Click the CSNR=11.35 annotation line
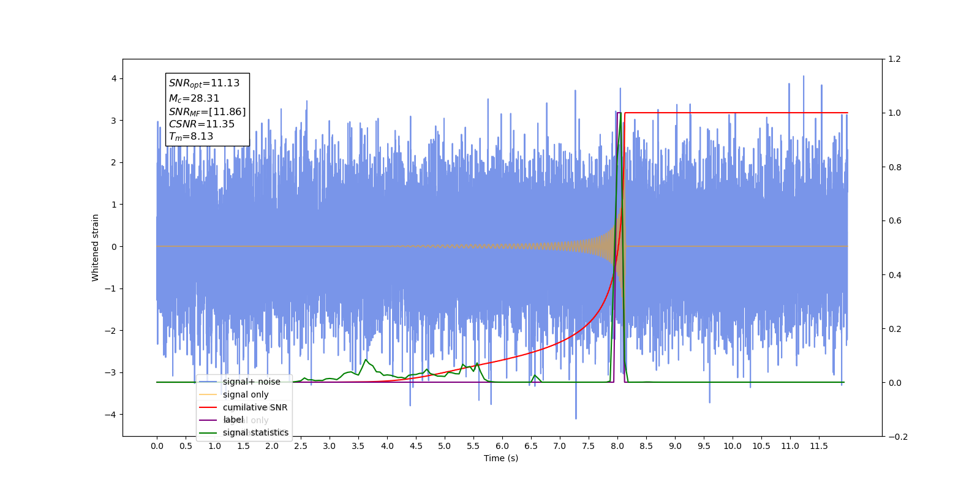 [x=202, y=124]
